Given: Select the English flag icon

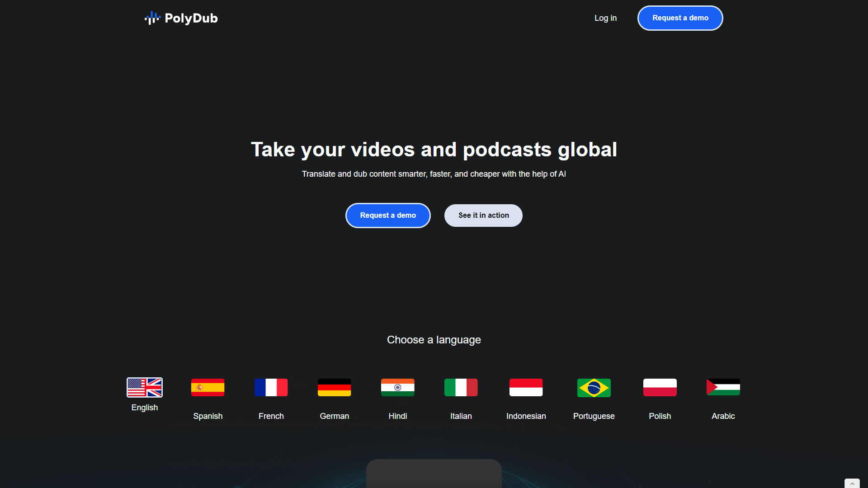Looking at the screenshot, I should pyautogui.click(x=145, y=387).
